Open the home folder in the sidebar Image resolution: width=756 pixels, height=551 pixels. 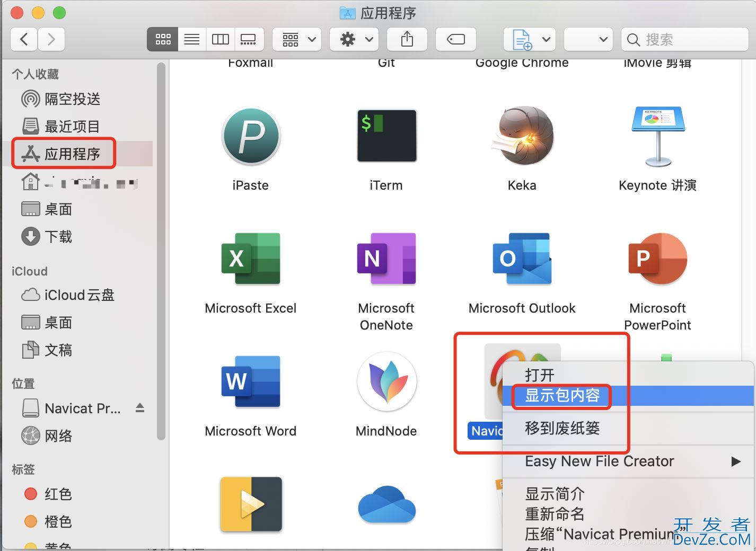(80, 182)
